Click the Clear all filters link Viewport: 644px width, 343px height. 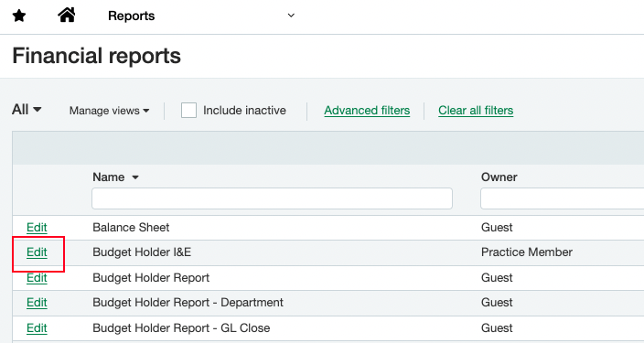click(476, 111)
